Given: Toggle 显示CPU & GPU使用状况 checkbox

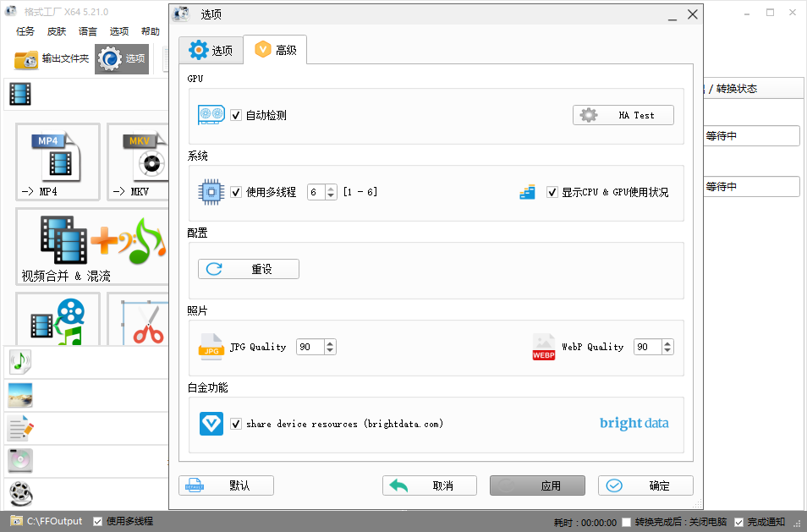Looking at the screenshot, I should tap(552, 192).
